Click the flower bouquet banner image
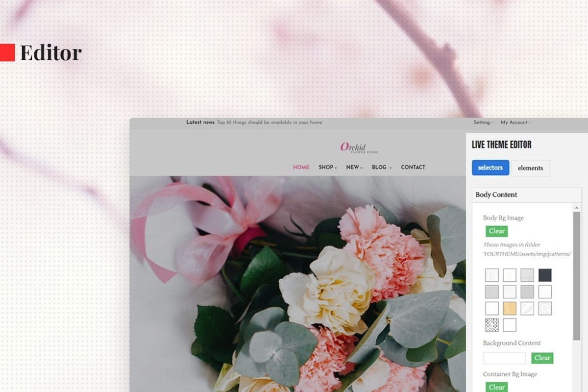 (x=297, y=284)
